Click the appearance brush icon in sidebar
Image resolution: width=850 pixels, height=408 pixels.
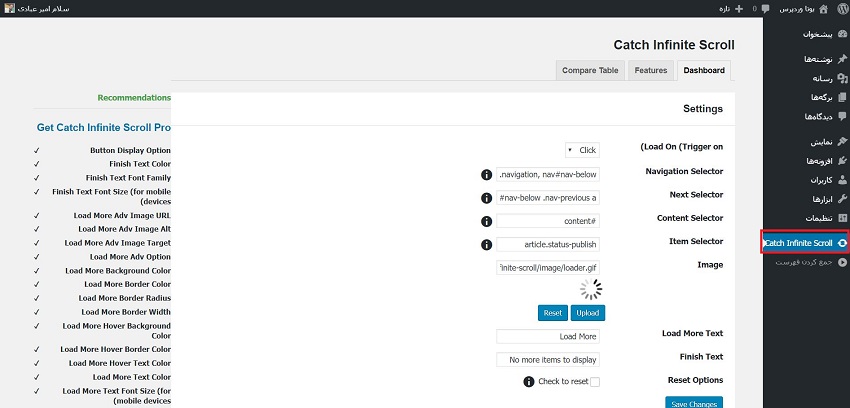[842, 142]
